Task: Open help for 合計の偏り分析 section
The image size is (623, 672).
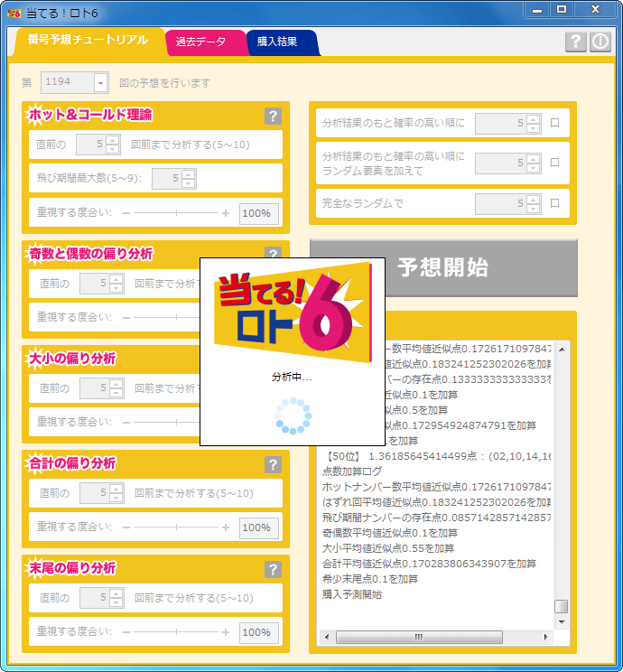Action: tap(273, 464)
